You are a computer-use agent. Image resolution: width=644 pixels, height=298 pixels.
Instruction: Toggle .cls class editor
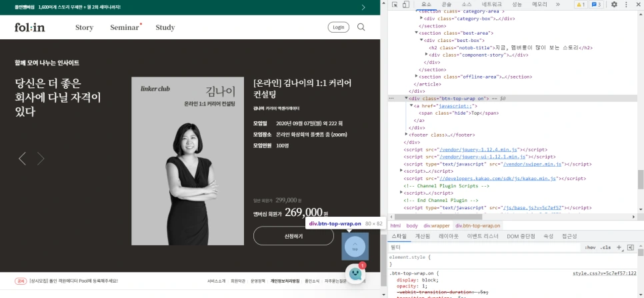click(x=605, y=247)
